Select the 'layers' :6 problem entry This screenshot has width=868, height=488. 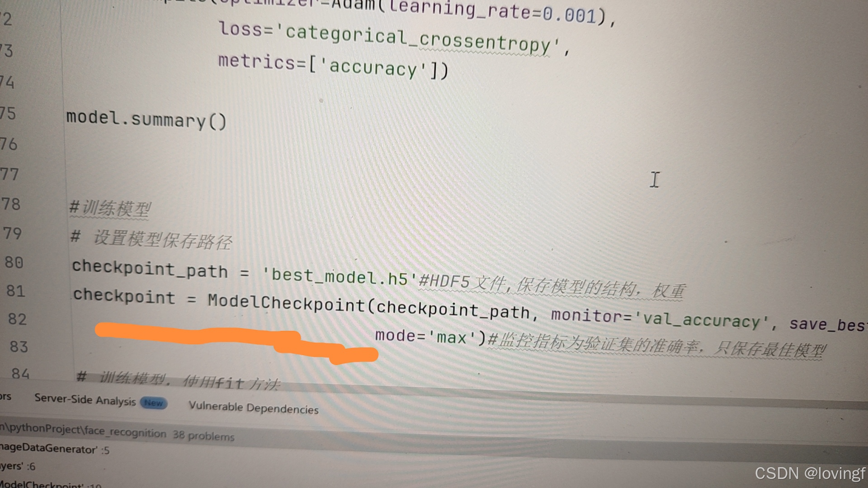(x=17, y=466)
